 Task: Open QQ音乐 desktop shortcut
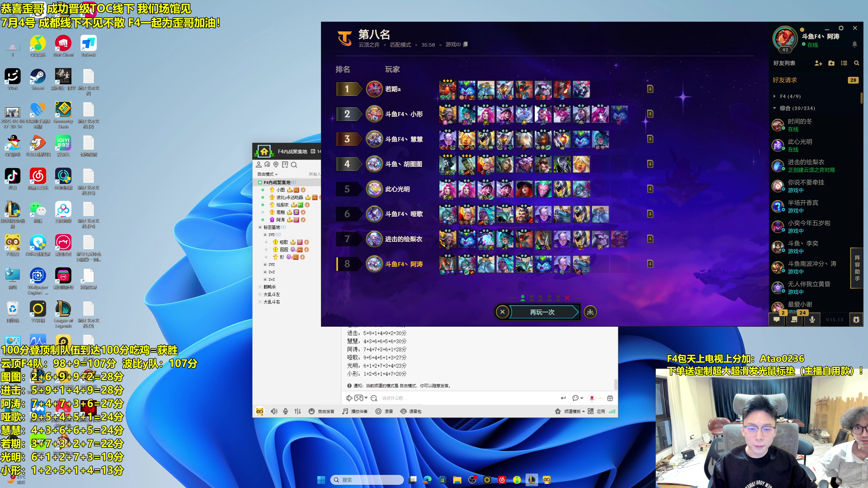[38, 46]
